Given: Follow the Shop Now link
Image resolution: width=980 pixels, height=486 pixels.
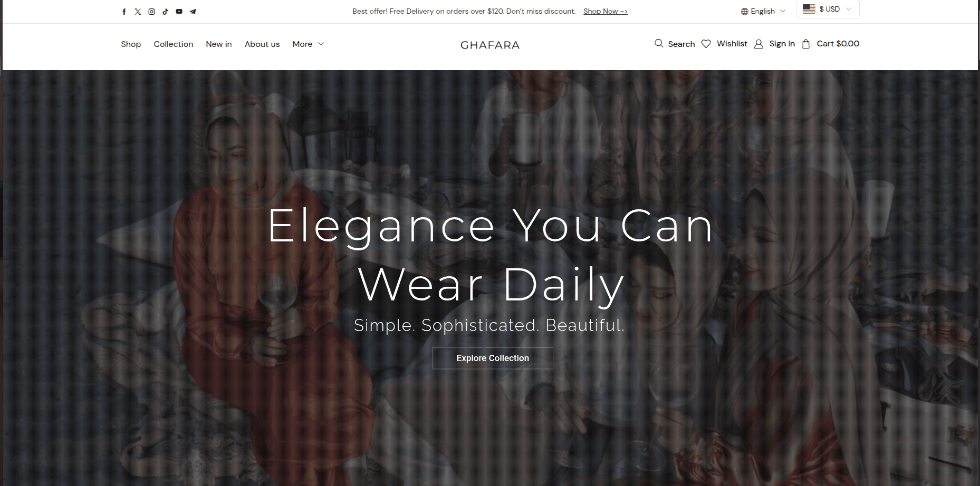Looking at the screenshot, I should (x=606, y=12).
